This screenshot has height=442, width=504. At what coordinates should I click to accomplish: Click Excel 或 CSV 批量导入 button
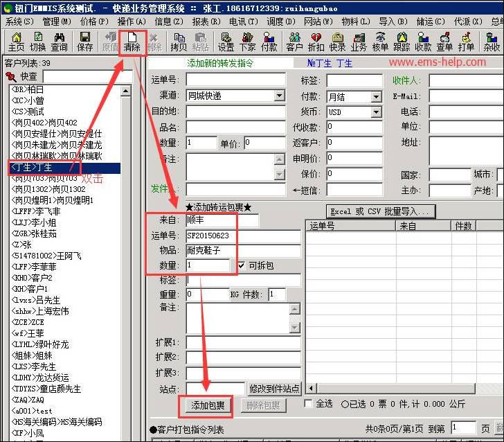coord(381,211)
